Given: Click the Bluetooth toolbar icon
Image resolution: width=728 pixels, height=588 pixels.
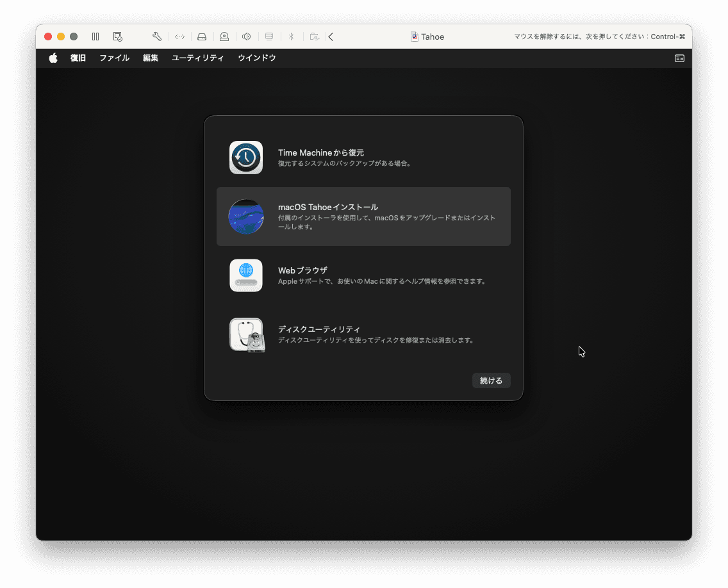Looking at the screenshot, I should pos(290,37).
